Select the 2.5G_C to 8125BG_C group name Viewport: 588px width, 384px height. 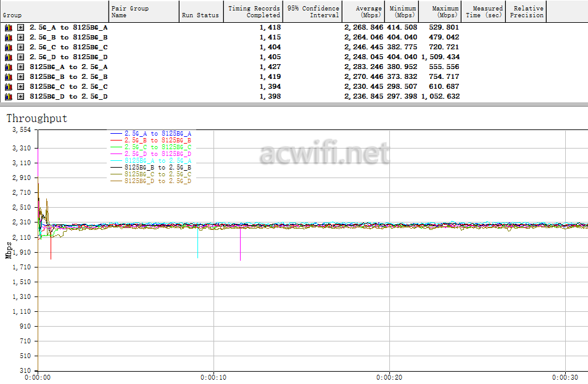[x=68, y=47]
